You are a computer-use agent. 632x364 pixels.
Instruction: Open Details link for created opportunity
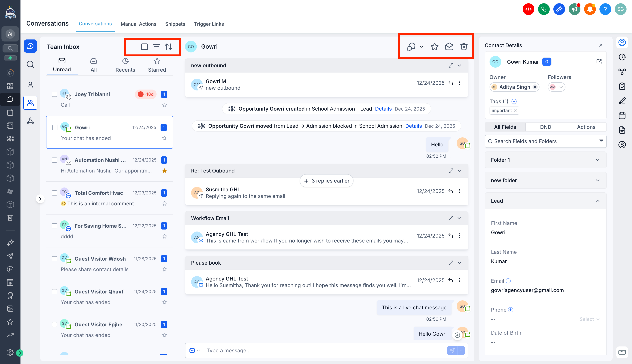pyautogui.click(x=383, y=109)
